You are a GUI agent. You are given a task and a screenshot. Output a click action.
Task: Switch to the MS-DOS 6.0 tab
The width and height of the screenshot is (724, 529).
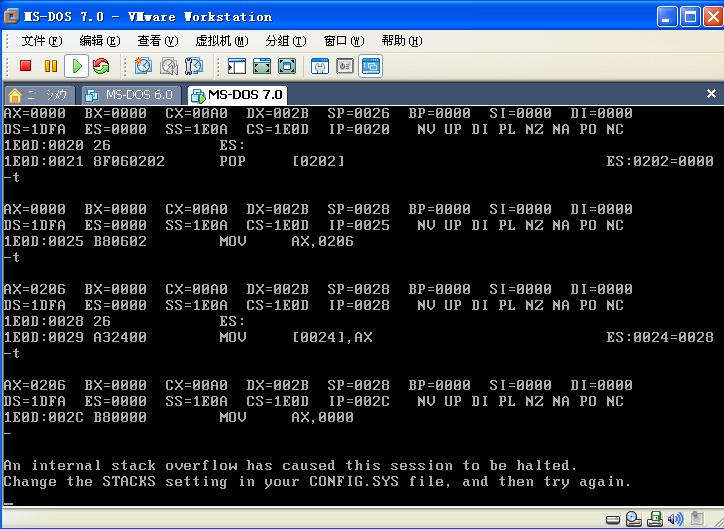(x=131, y=95)
